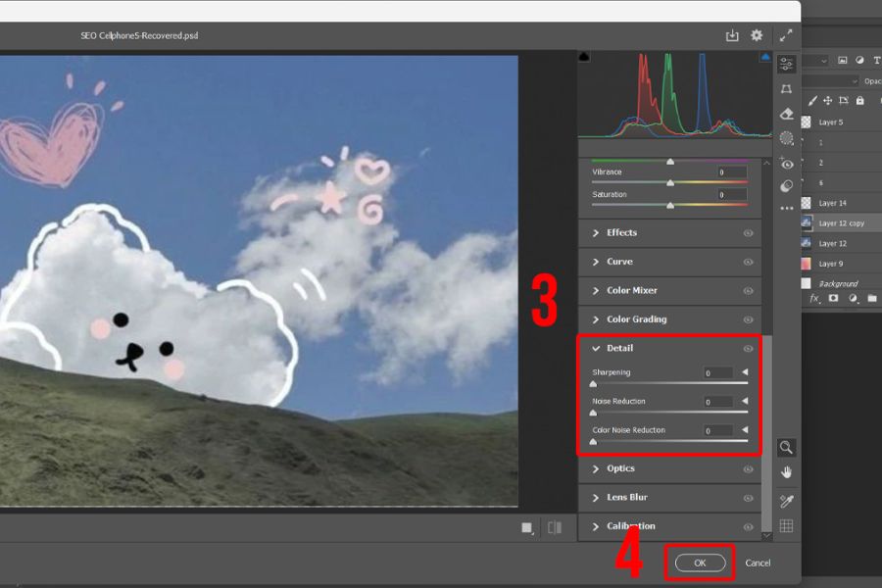This screenshot has height=588, width=882.
Task: Toggle visibility of the Detail panel
Action: click(x=748, y=348)
